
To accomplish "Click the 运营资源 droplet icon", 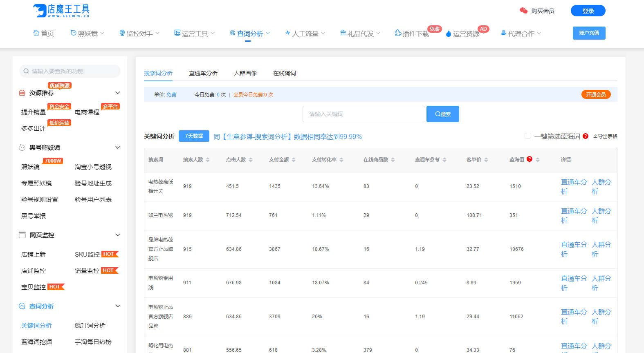I will pyautogui.click(x=449, y=34).
